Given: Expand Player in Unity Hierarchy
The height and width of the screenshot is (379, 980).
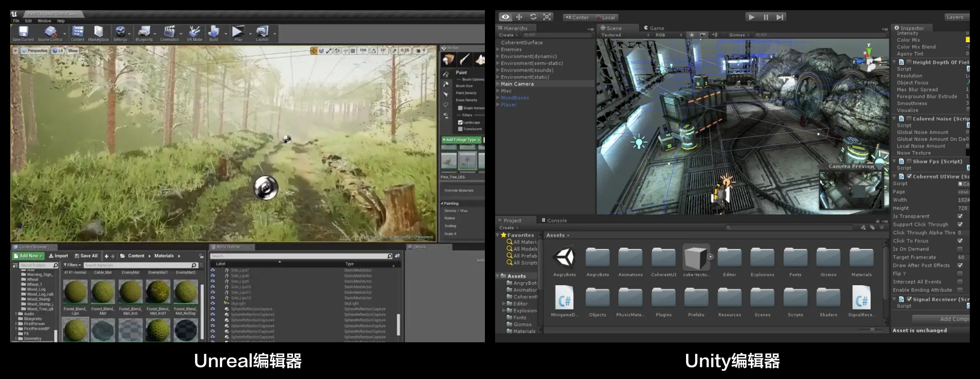Looking at the screenshot, I should pos(498,105).
